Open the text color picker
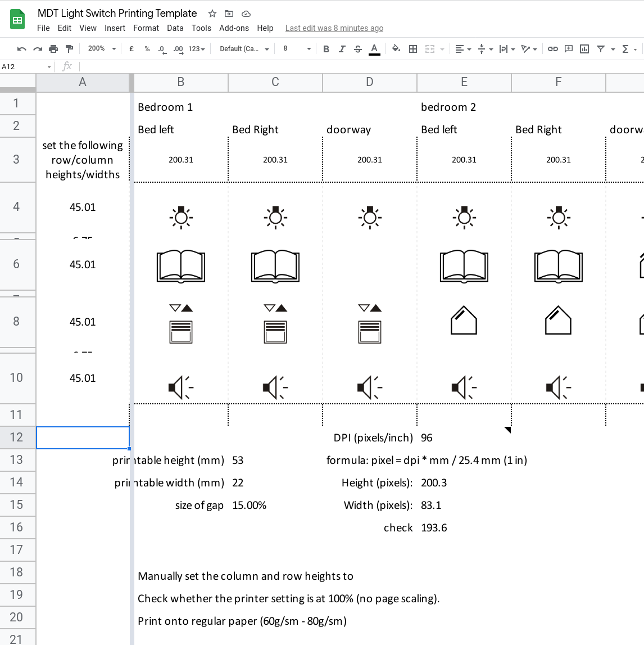The width and height of the screenshot is (644, 645). [374, 49]
